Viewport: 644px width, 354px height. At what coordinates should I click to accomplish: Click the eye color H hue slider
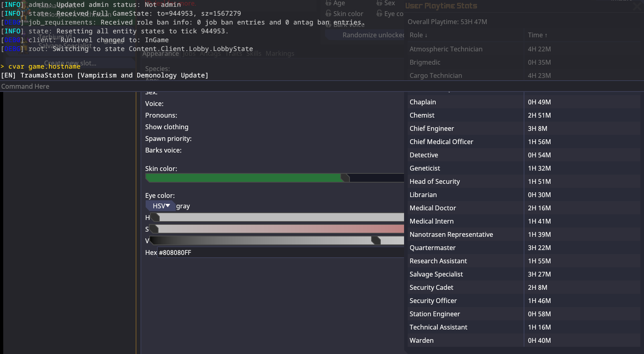277,218
